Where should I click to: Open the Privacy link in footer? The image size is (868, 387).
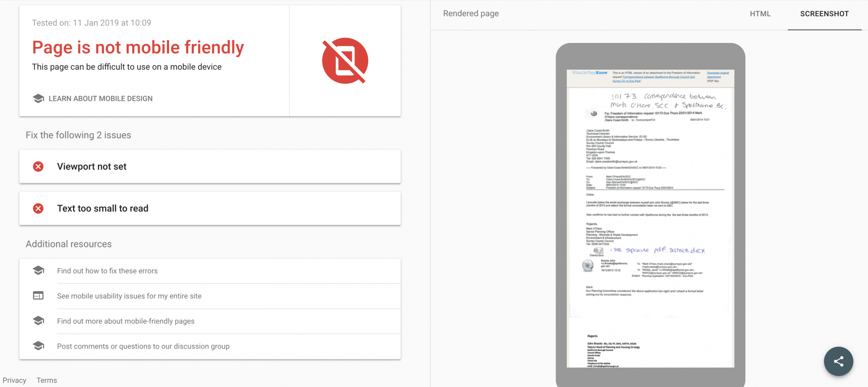[x=14, y=380]
